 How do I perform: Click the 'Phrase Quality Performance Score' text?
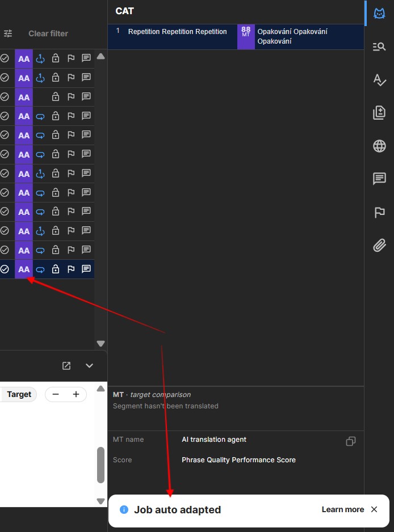(238, 460)
